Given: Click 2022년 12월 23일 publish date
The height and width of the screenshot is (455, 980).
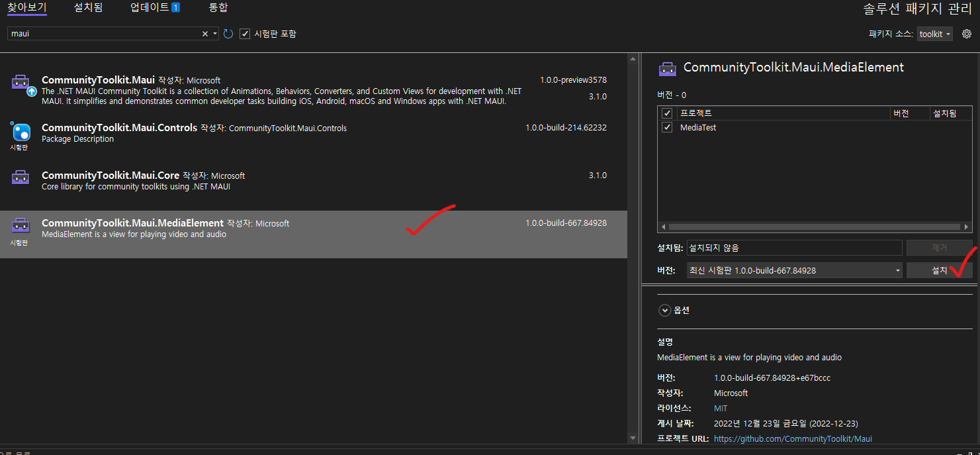Looking at the screenshot, I should pos(786,423).
